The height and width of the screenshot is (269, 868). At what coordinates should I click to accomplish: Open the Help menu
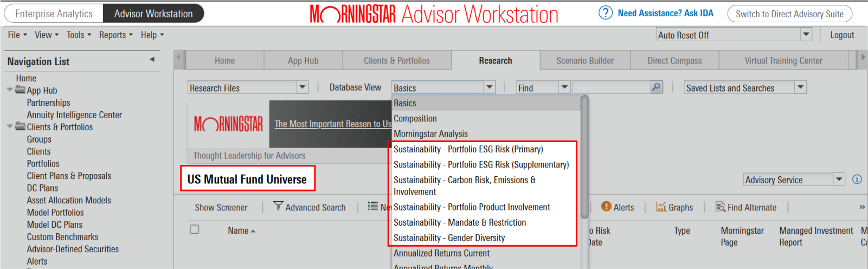tap(152, 35)
